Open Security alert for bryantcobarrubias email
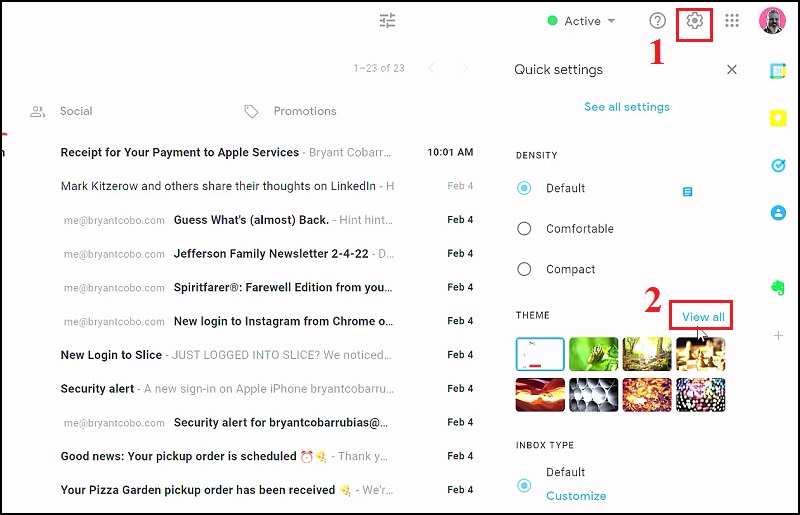 click(x=267, y=422)
